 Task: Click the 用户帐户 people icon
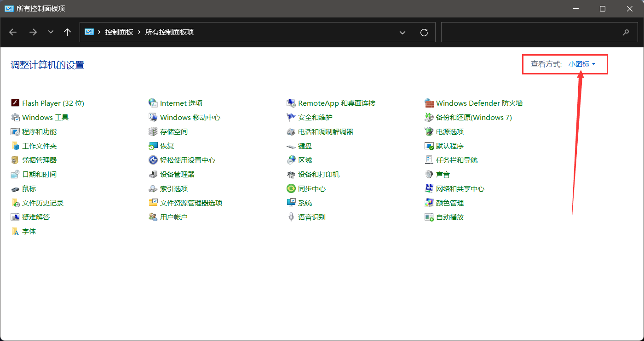tap(153, 217)
